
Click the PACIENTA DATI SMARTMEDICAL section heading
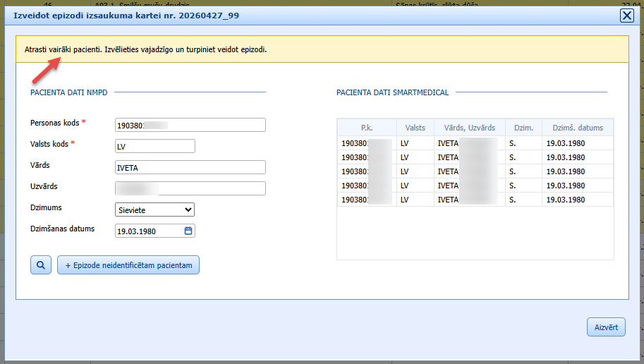pyautogui.click(x=393, y=92)
